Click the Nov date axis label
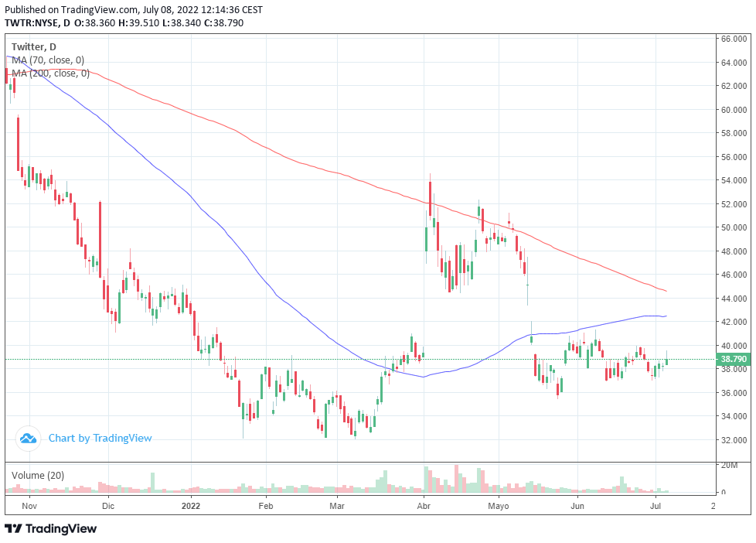 [29, 506]
